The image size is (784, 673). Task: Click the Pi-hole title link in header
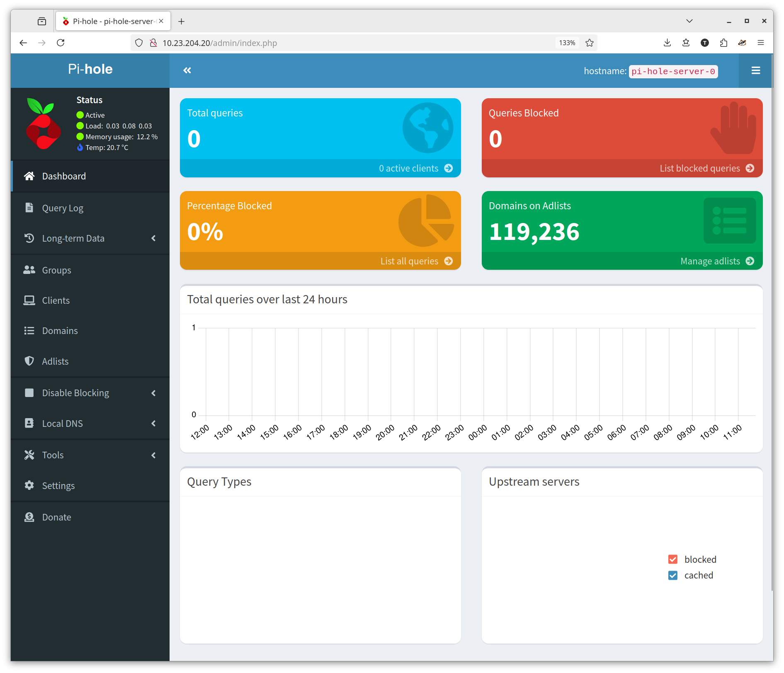tap(90, 69)
